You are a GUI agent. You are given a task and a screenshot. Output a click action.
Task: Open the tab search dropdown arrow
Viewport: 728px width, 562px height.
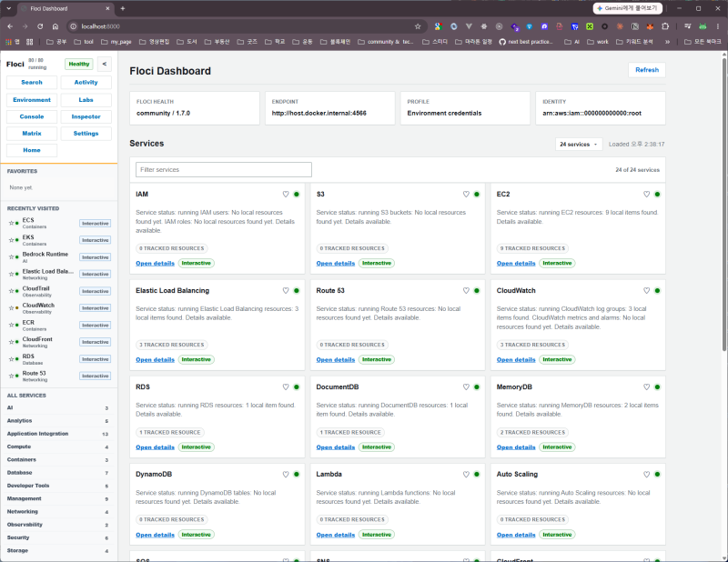click(x=8, y=8)
